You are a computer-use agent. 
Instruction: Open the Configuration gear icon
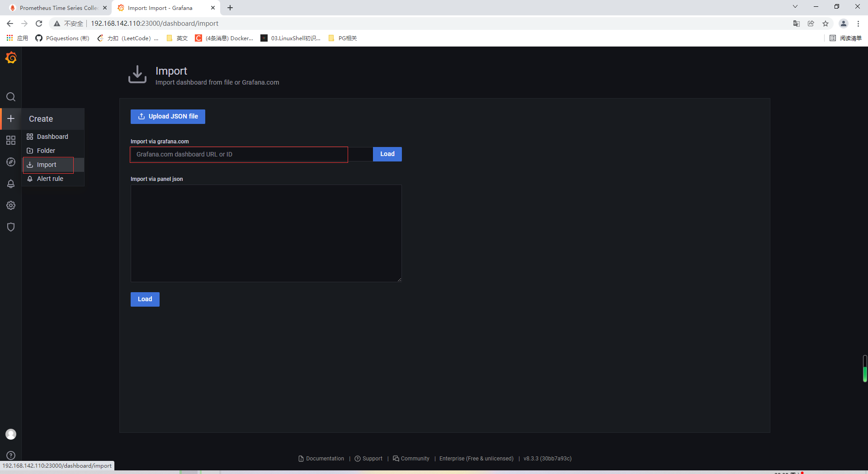pos(11,205)
